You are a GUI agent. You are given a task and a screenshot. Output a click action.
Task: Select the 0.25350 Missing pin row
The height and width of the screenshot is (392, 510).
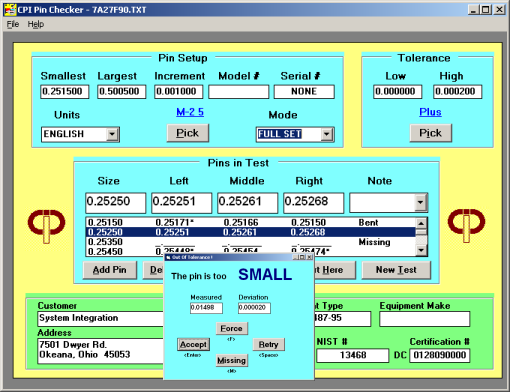(251, 242)
